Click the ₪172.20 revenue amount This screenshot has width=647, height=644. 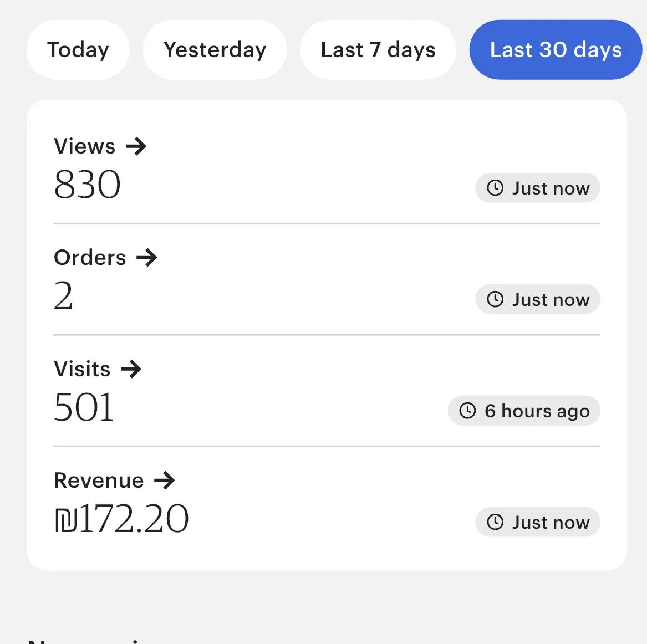[x=122, y=519]
